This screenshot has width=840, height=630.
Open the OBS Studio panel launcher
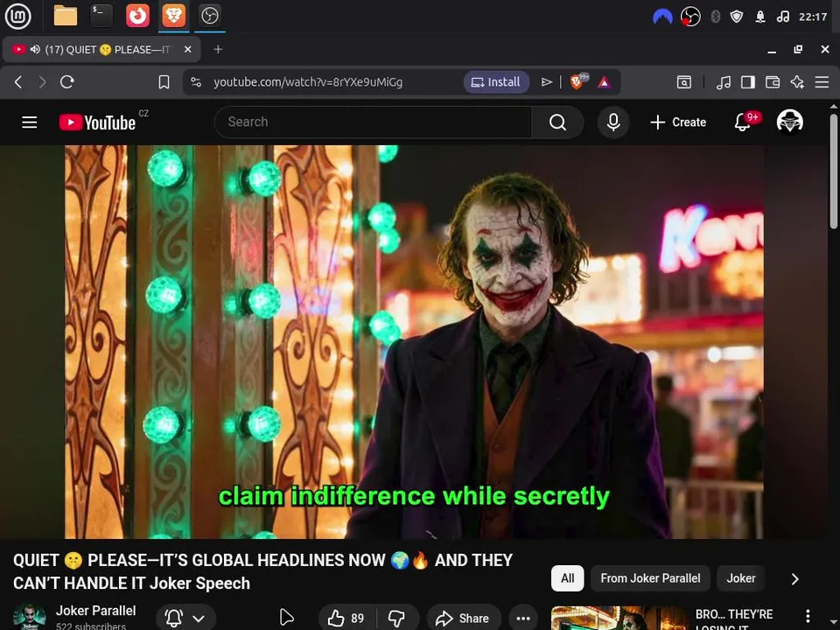[209, 16]
